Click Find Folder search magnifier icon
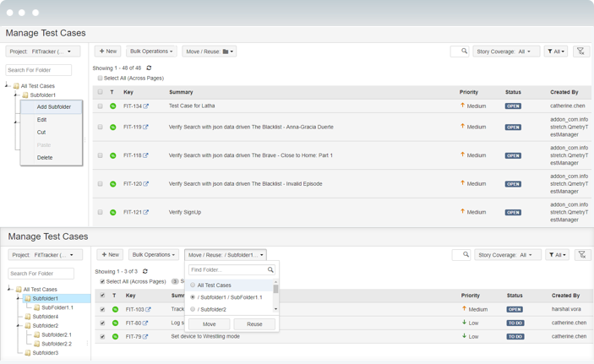The height and width of the screenshot is (364, 594). 270,269
